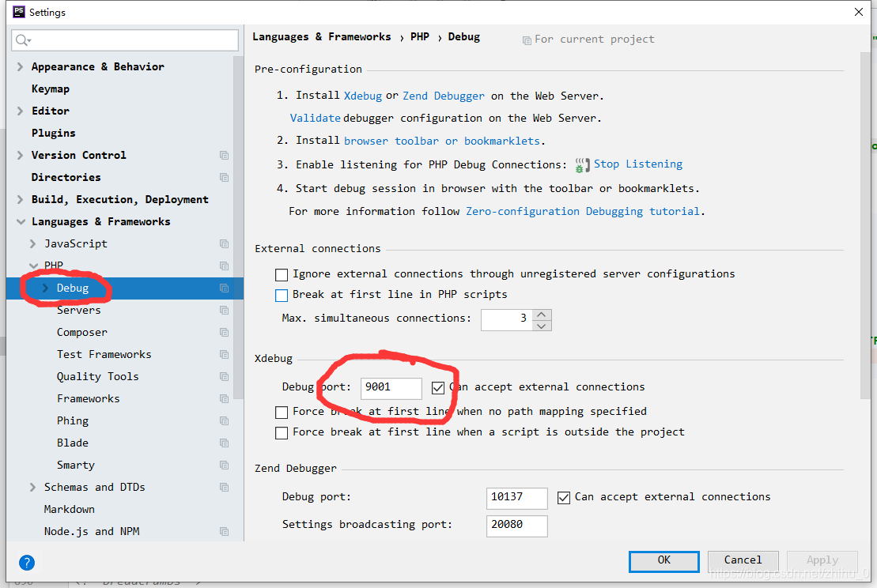
Task: Click the settings search field
Action: click(125, 40)
